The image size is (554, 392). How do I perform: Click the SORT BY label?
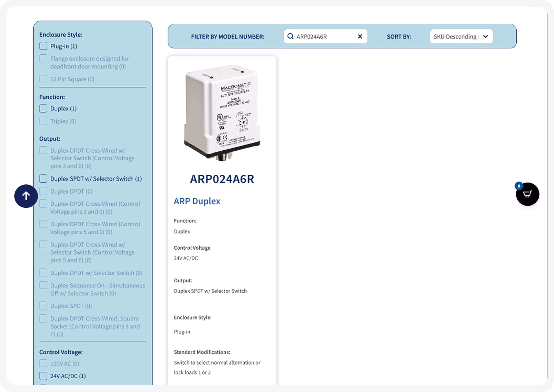click(399, 36)
